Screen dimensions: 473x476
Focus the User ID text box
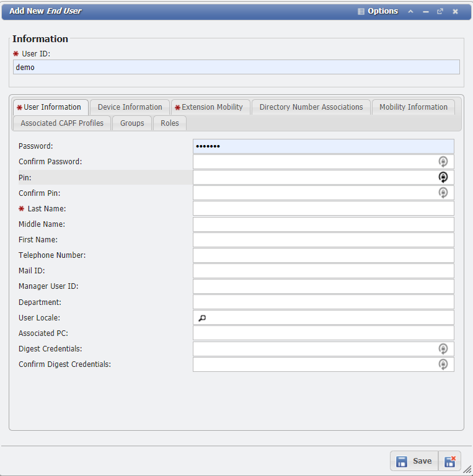click(236, 68)
